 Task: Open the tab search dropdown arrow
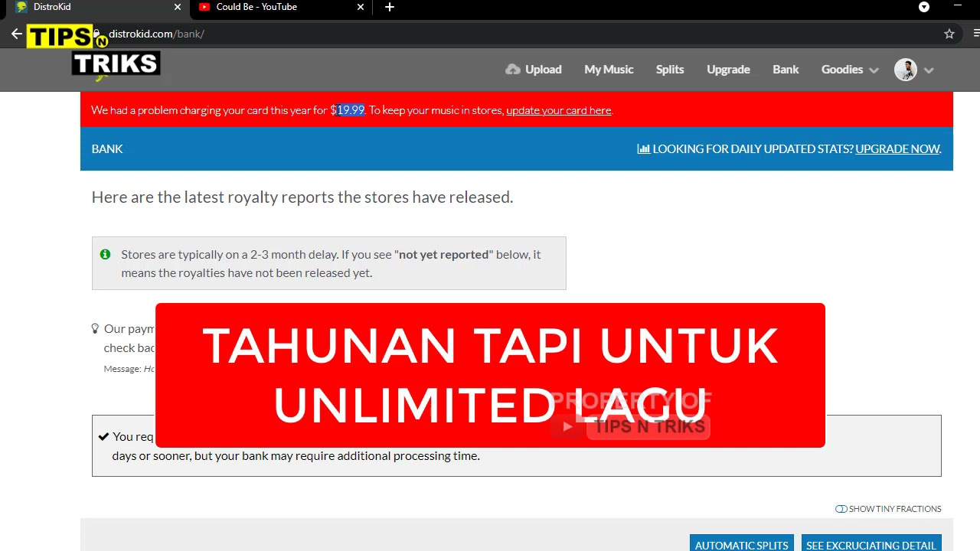point(924,7)
